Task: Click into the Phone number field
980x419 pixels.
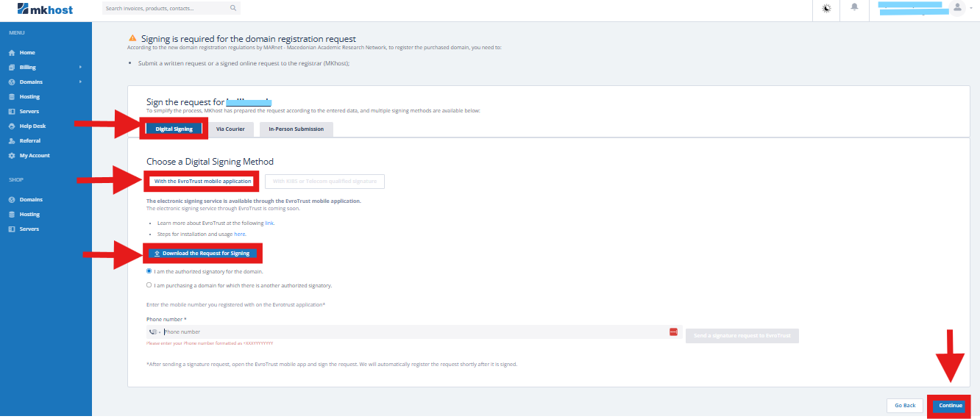Action: pos(412,332)
